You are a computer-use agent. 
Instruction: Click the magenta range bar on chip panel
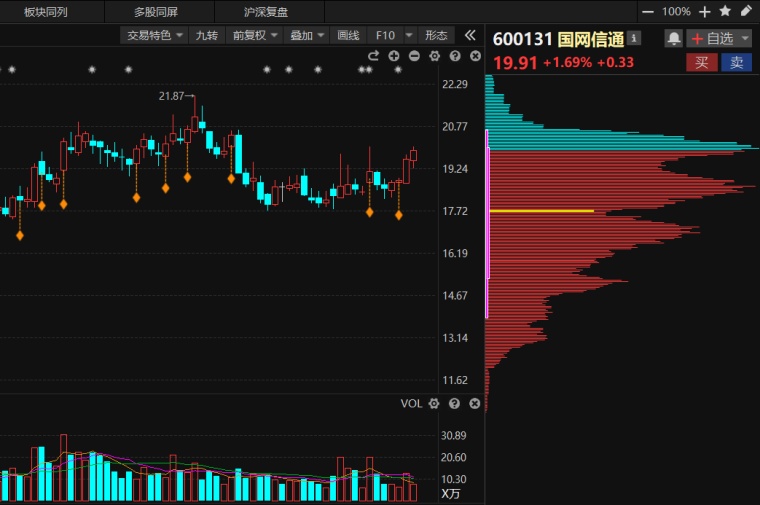pyautogui.click(x=487, y=224)
